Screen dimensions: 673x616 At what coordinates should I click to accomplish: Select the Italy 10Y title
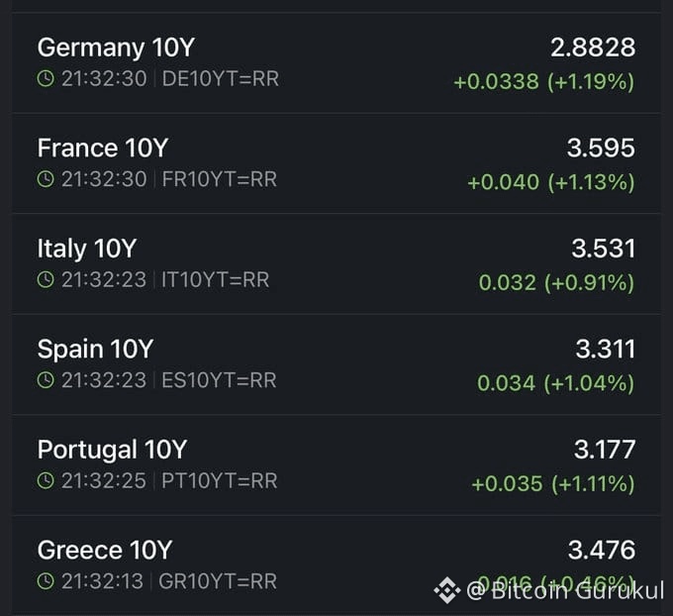point(87,249)
